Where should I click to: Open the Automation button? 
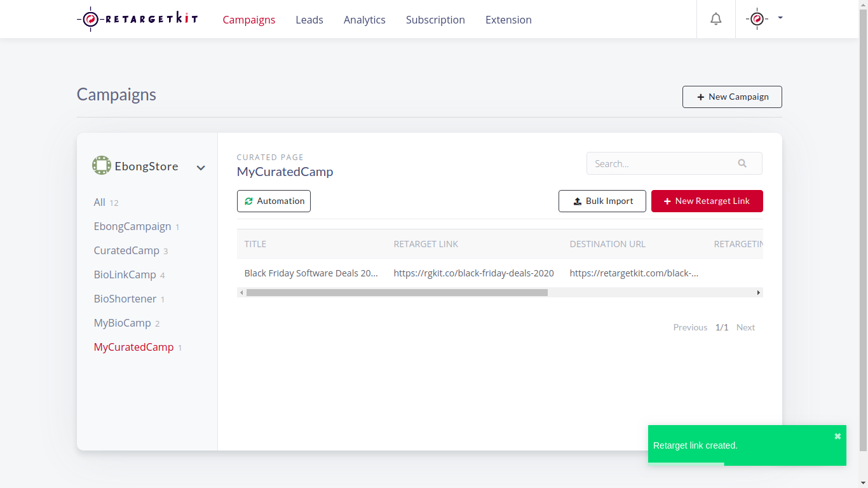274,201
